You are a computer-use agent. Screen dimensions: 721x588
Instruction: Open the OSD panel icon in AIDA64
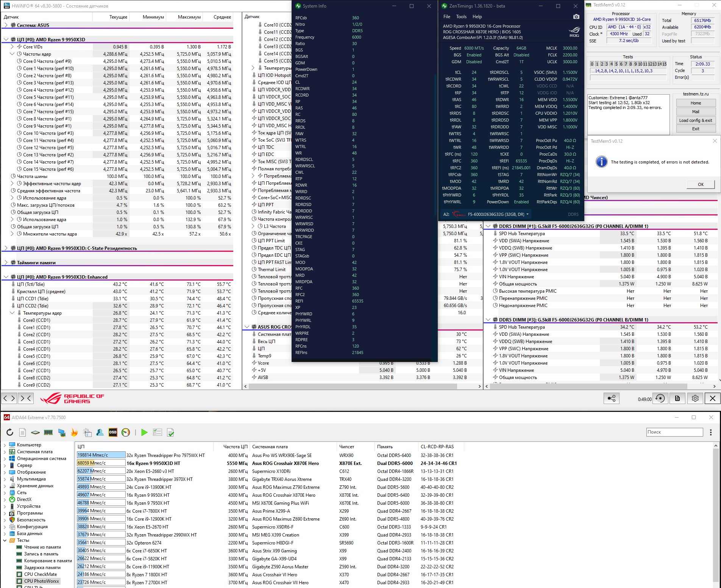click(x=113, y=432)
